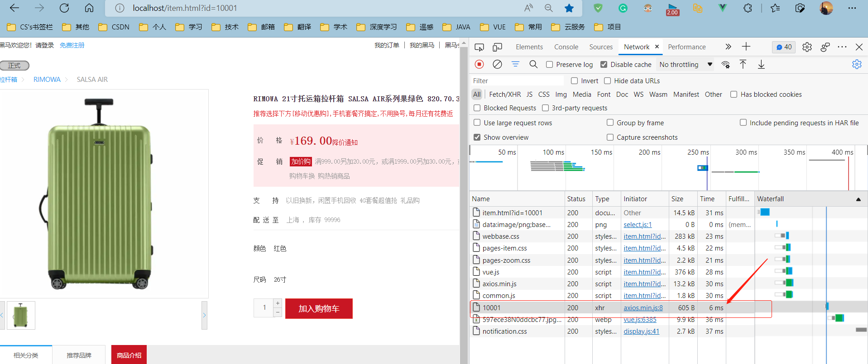Select the 商品介绍 tab
Viewport: 868px width, 364px height.
coord(129,355)
